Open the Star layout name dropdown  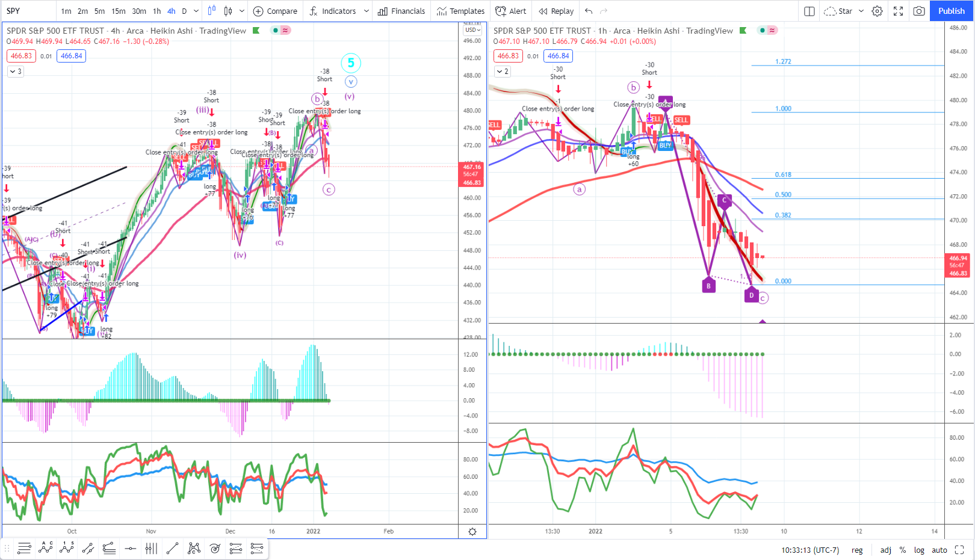(x=861, y=11)
